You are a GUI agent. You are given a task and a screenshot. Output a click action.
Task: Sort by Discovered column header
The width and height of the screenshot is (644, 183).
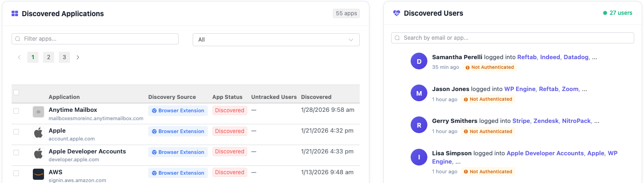pos(316,97)
